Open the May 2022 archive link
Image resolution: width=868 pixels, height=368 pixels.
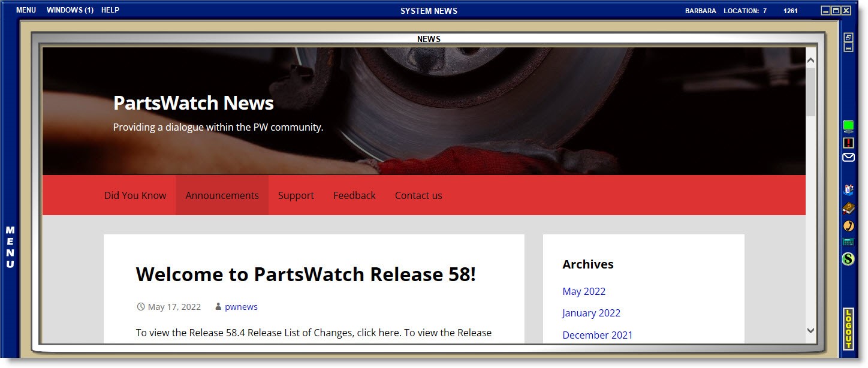[x=583, y=291]
